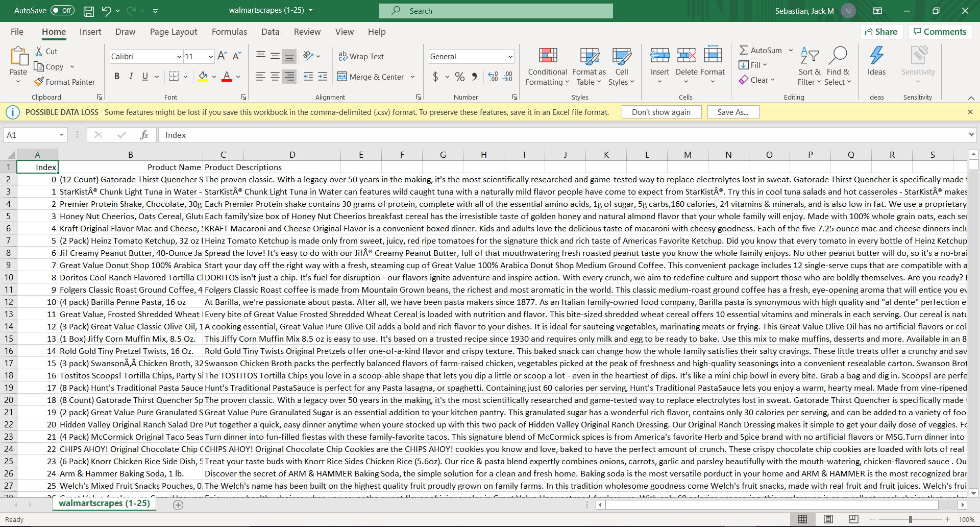Apply underline formatting
980x527 pixels.
tap(145, 77)
